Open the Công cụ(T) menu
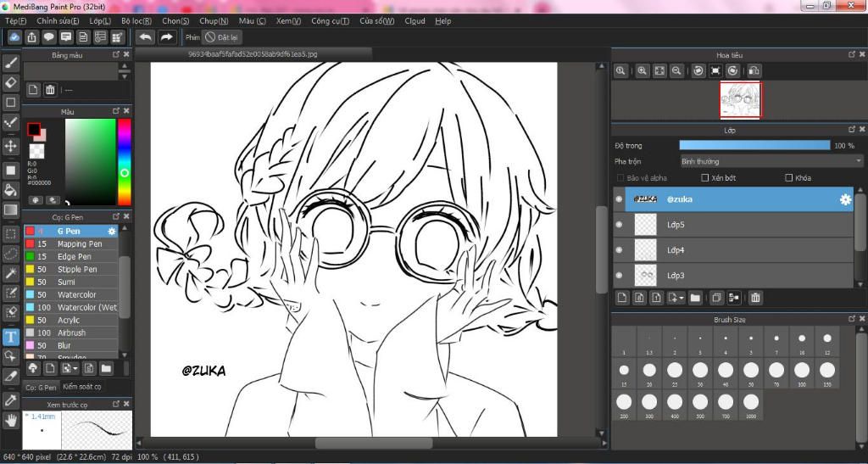The width and height of the screenshot is (868, 464). 330,21
